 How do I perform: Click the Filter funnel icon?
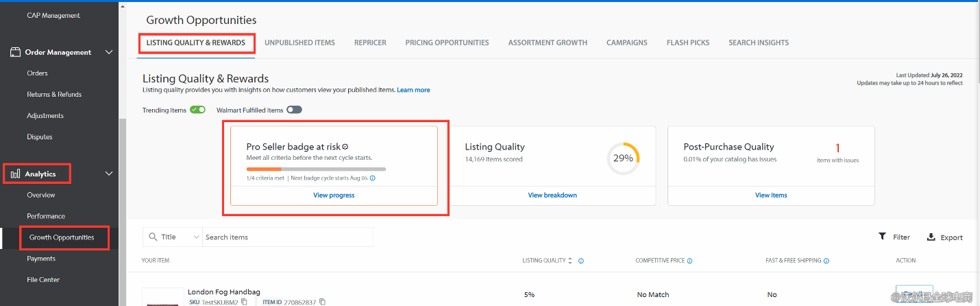[882, 237]
